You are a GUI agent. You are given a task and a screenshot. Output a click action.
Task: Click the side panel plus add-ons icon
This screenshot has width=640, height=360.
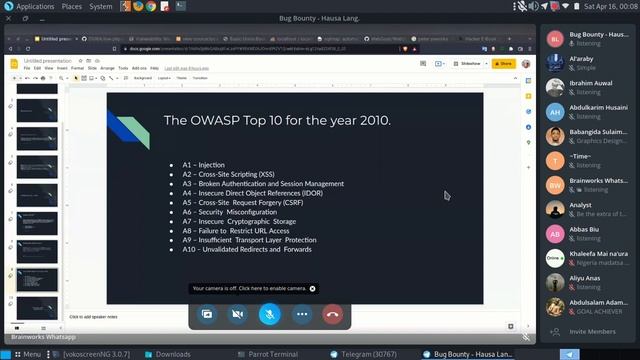pos(529,167)
